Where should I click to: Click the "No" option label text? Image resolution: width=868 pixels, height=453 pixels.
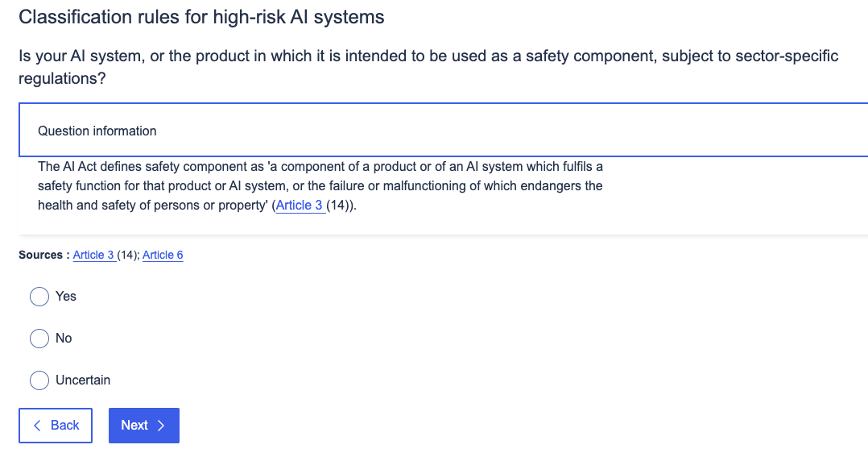(64, 339)
